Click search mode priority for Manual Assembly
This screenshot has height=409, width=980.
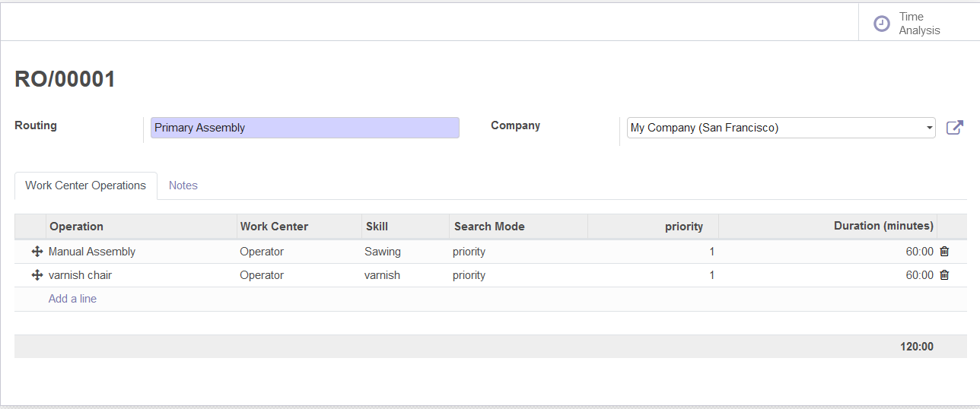point(469,252)
